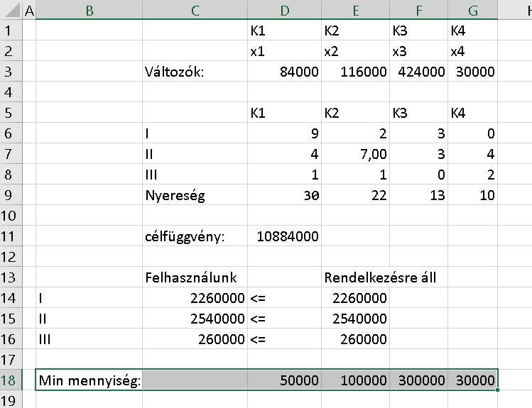532x408 pixels.
Task: Click the Felhasználunk heading cell
Action: point(195,277)
